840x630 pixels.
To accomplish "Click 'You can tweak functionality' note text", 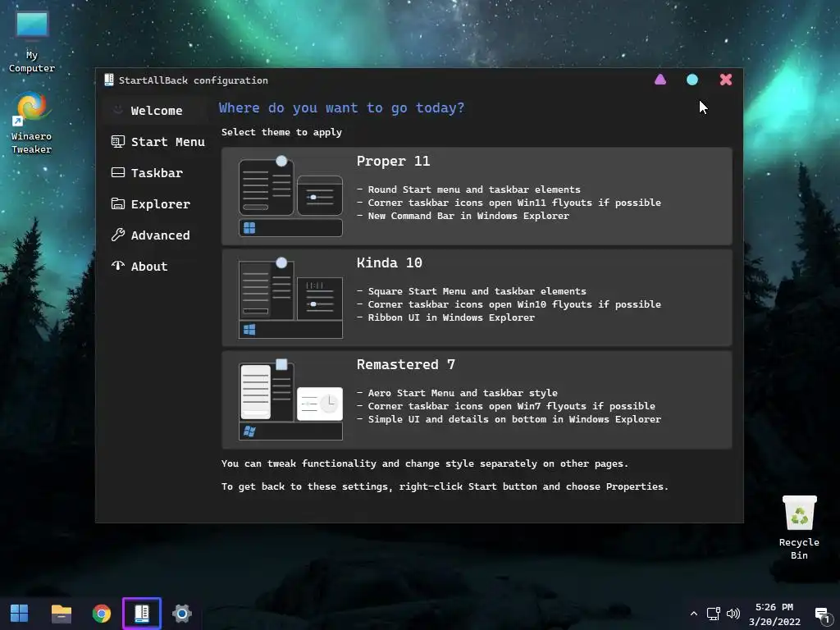I will (425, 464).
